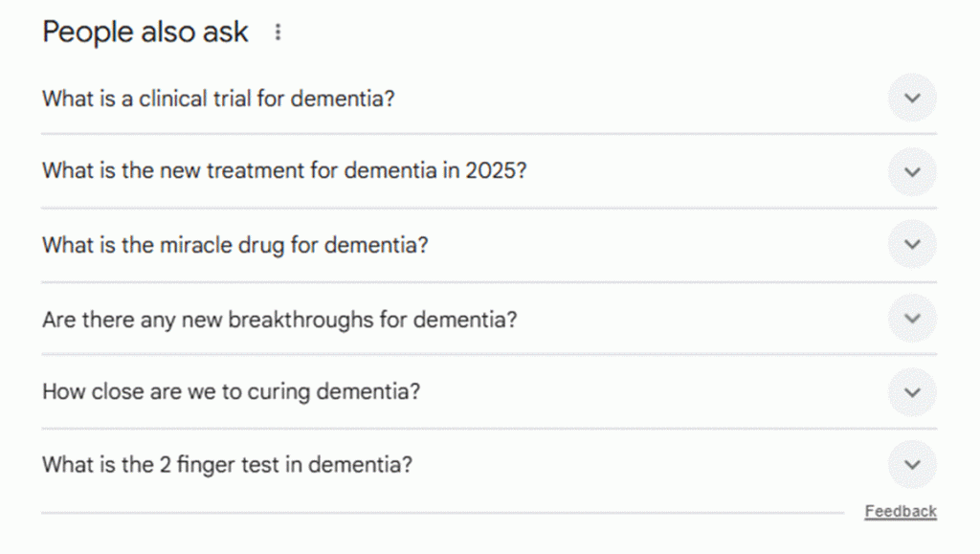The height and width of the screenshot is (554, 980).
Task: Expand the clinical trial question chevron
Action: coord(912,99)
